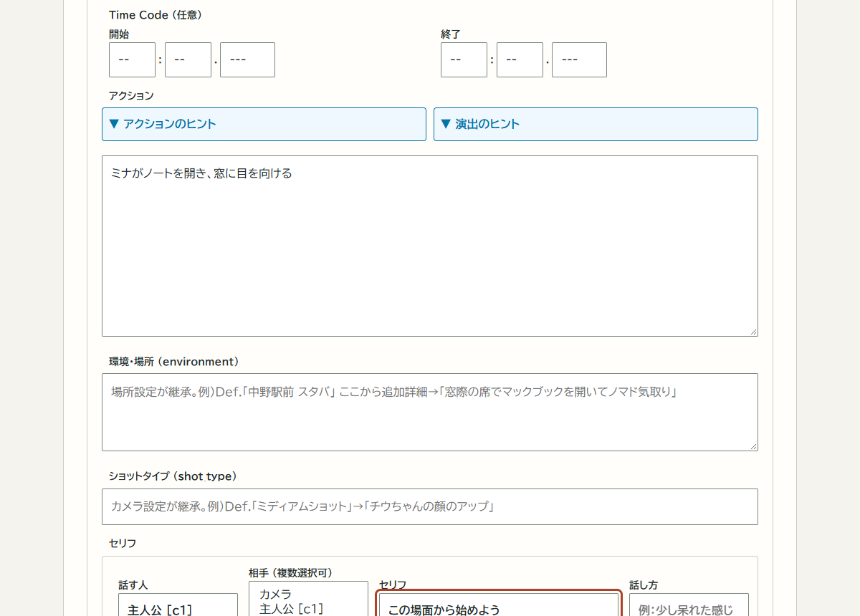Click the ショットタイプ (shot type) field

pos(430,506)
